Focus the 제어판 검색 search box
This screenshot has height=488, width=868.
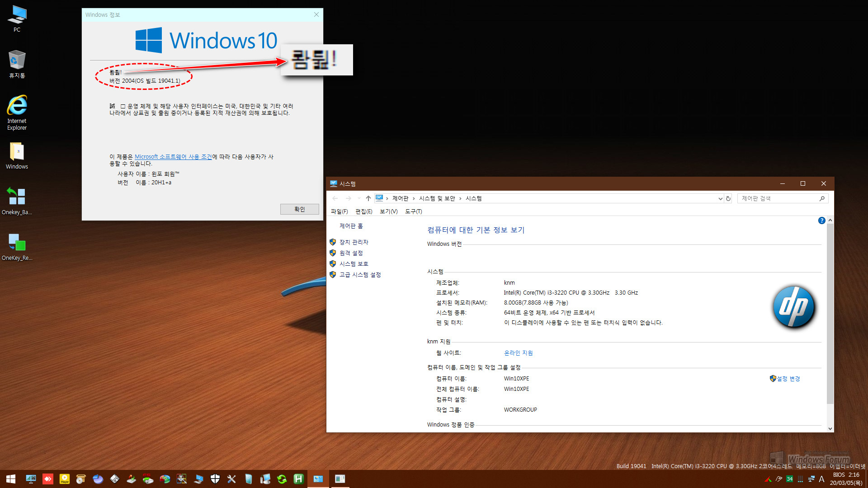(x=783, y=198)
